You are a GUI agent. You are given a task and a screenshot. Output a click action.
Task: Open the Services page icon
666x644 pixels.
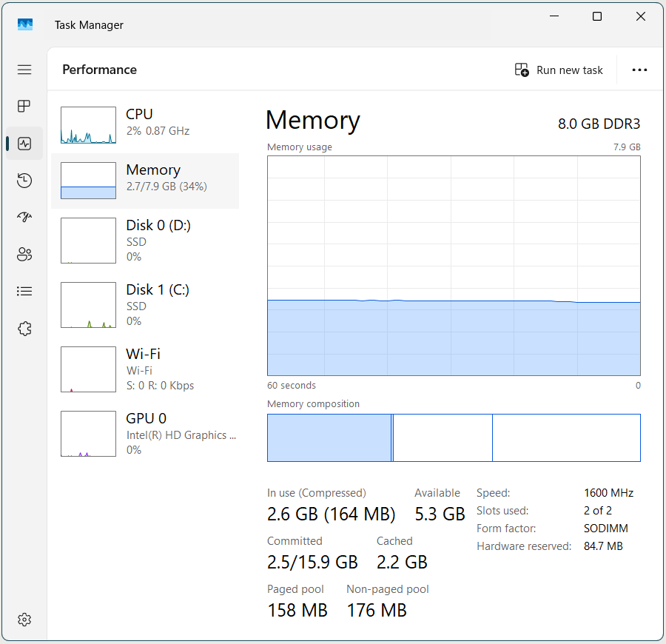(x=24, y=329)
